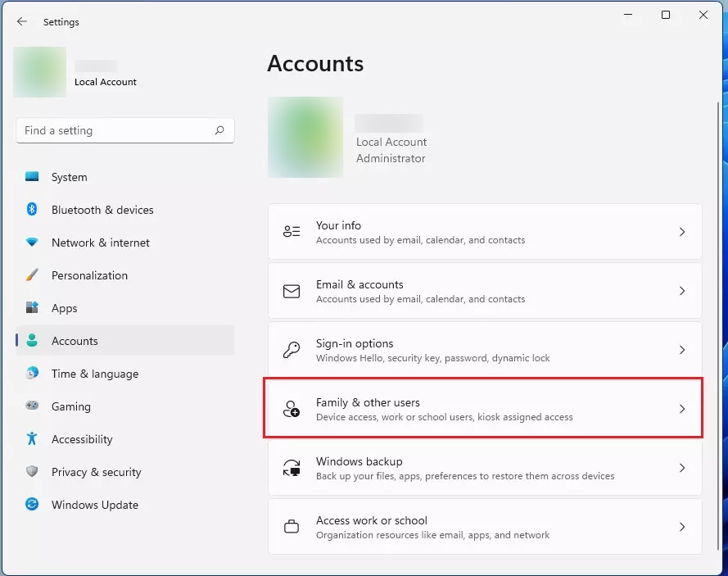Open Family & other users card
728x576 pixels.
tap(485, 409)
